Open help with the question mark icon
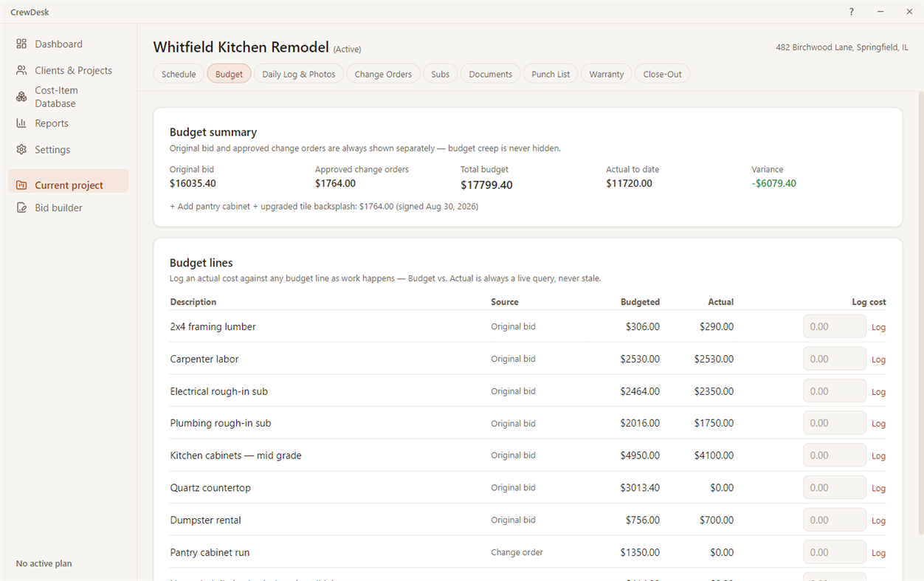Viewport: 924px width, 581px height. 852,12
